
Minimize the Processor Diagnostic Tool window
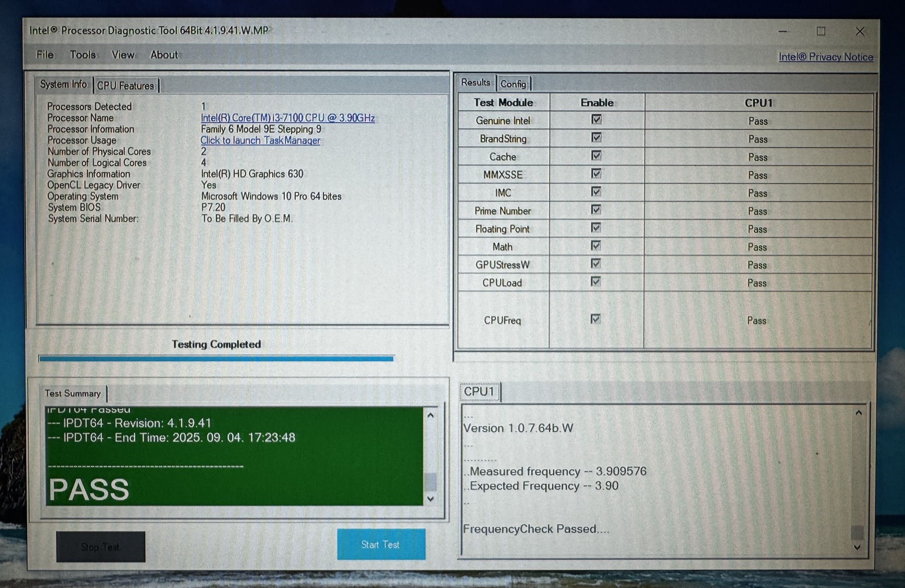coord(783,31)
